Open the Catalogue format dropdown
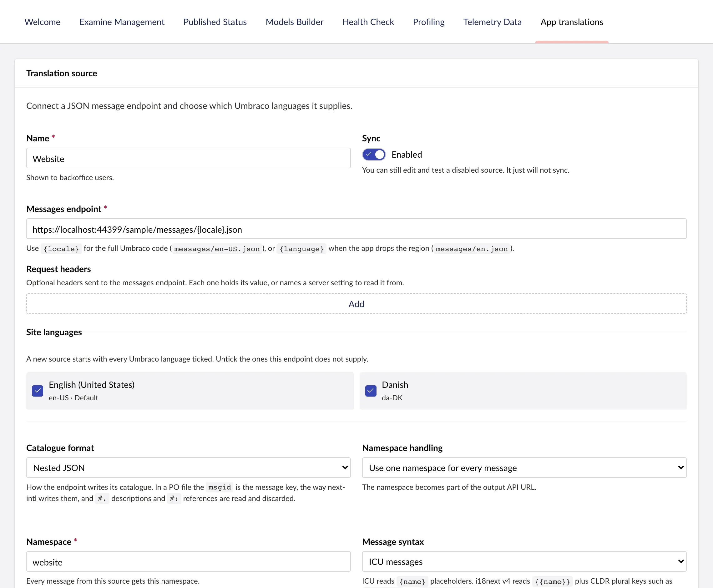Viewport: 713px width, 588px height. click(188, 468)
